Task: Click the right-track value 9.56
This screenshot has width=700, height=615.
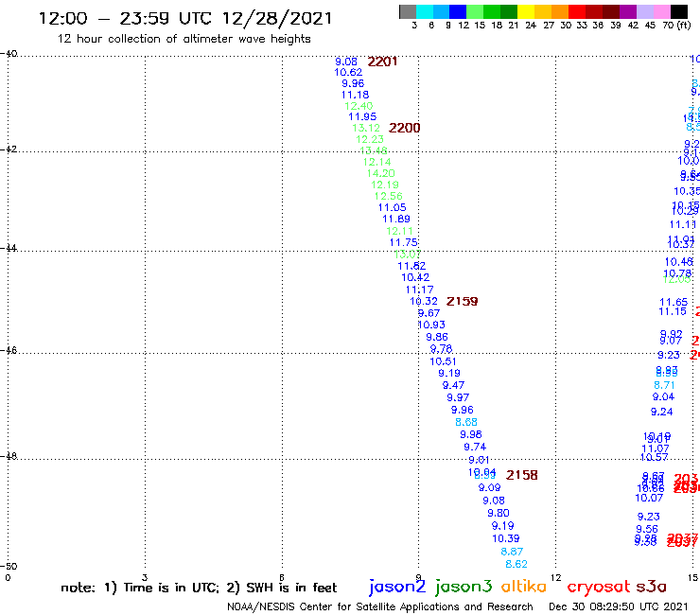Action: pos(647,529)
